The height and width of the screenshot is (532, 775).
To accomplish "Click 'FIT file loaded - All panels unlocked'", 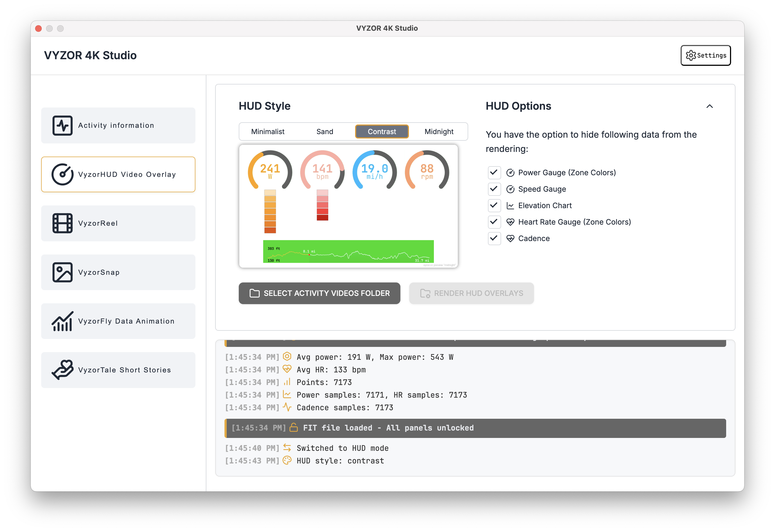I will tap(388, 428).
